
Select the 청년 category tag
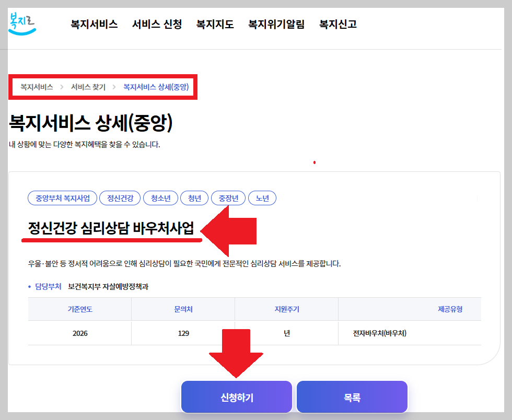point(194,198)
